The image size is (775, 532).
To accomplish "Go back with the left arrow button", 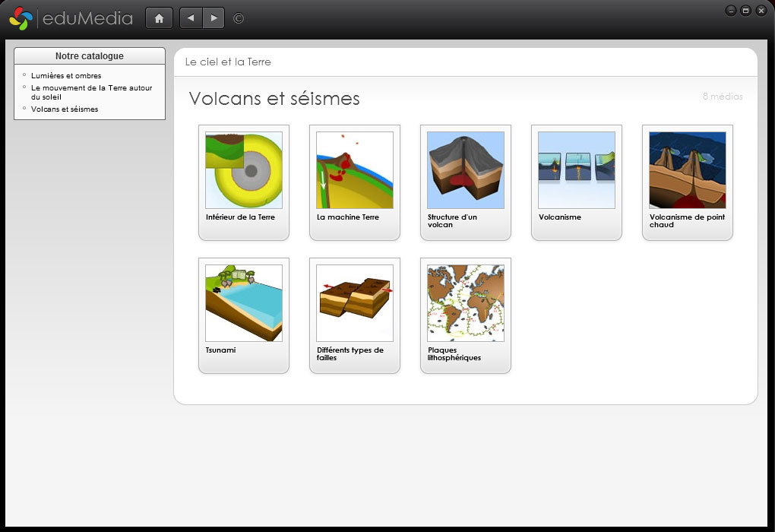I will 191,18.
